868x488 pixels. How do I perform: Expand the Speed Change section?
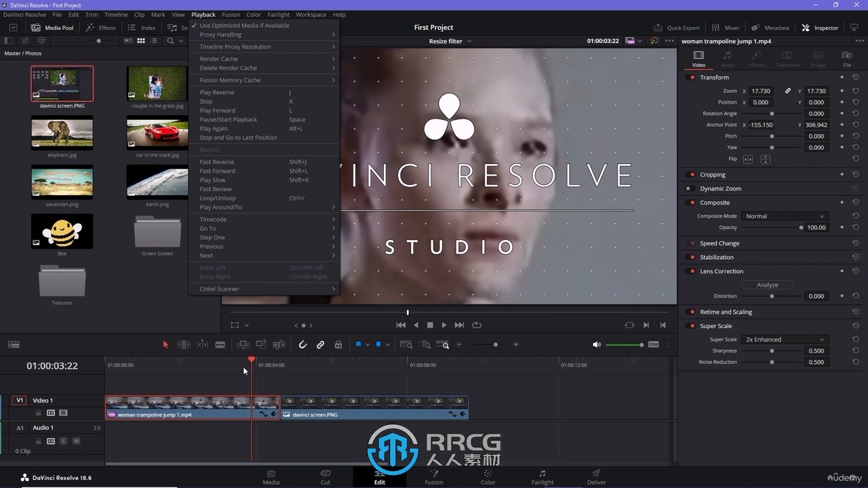pos(719,243)
